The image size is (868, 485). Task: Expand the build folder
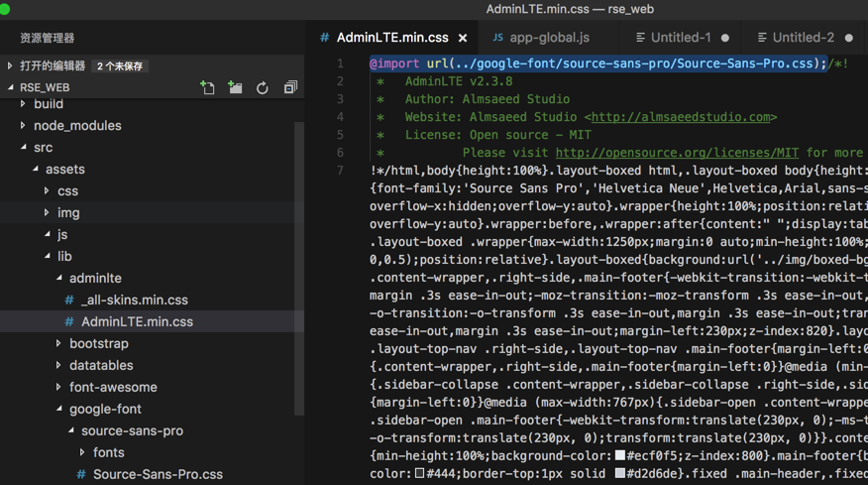point(23,104)
